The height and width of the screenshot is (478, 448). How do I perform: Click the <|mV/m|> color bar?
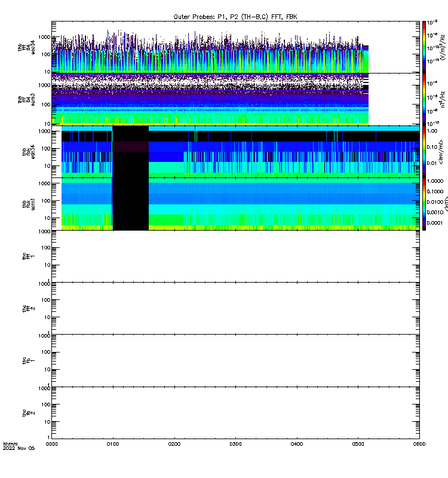424,152
